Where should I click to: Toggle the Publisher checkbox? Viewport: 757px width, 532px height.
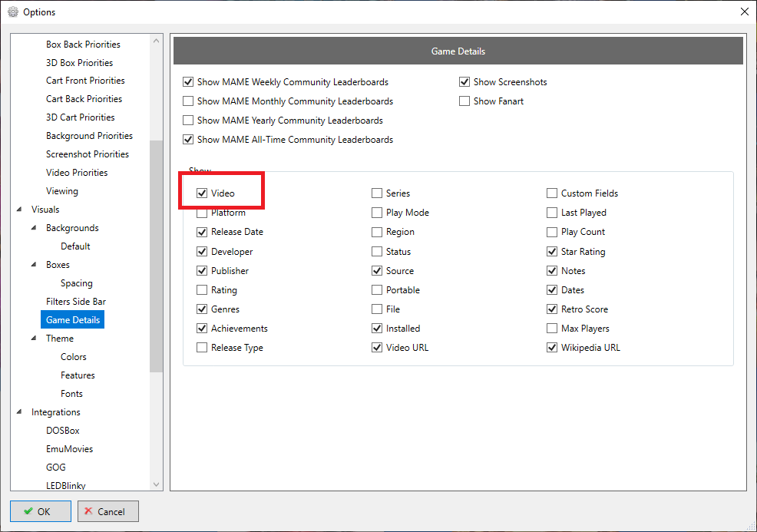tap(202, 271)
